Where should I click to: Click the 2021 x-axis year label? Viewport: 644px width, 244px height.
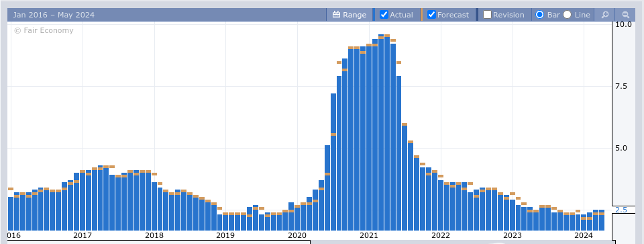[368, 235]
